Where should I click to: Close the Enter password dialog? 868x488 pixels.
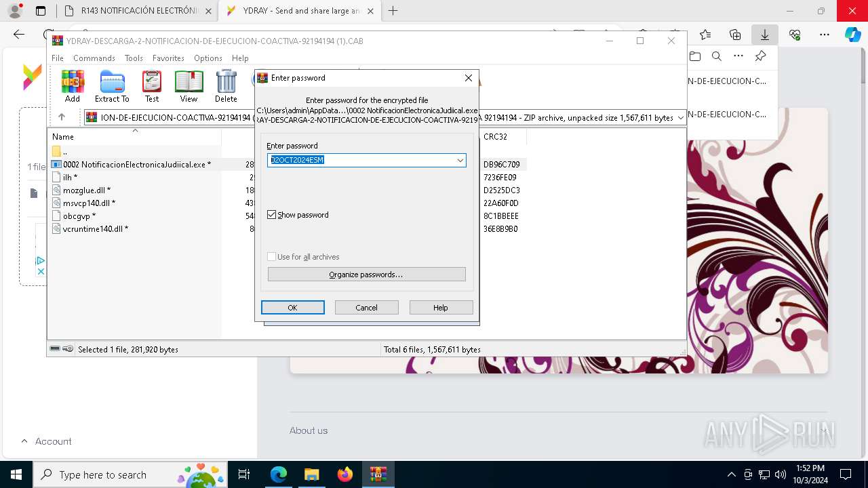[x=468, y=78]
